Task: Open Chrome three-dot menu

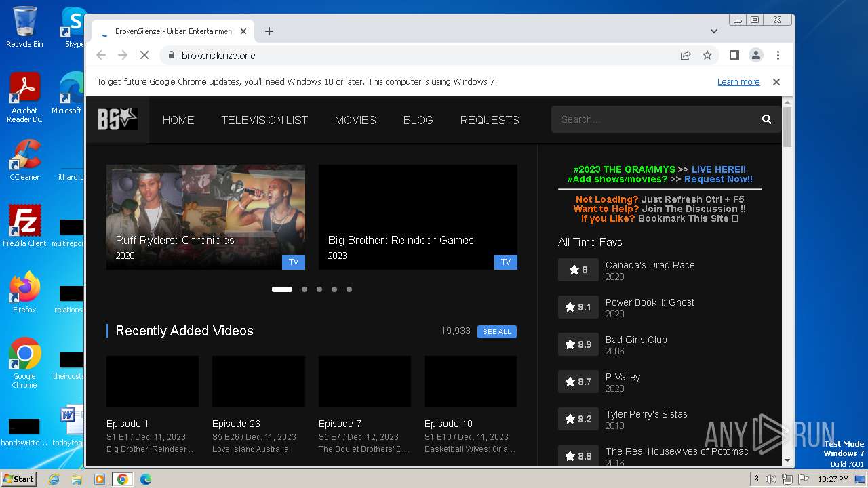Action: [778, 55]
